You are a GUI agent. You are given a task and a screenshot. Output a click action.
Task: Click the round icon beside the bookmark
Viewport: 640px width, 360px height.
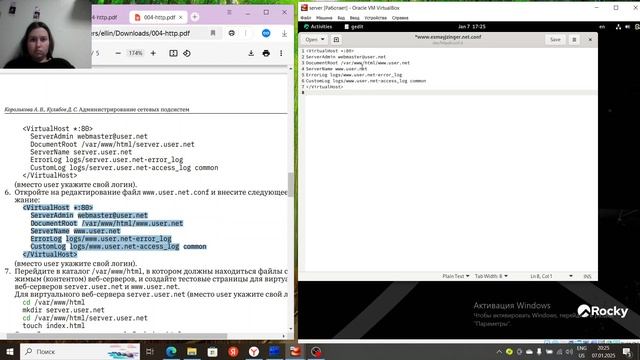[x=231, y=33]
